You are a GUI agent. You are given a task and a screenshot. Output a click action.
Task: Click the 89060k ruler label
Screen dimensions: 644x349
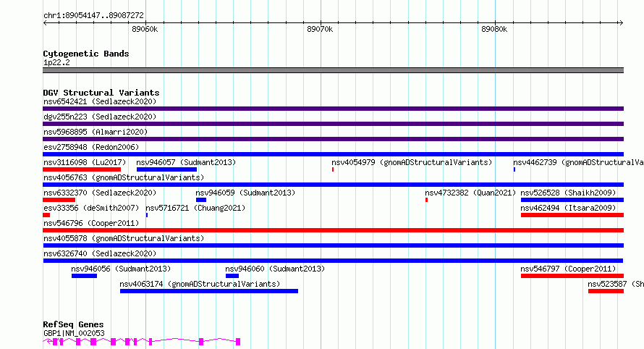tap(145, 30)
